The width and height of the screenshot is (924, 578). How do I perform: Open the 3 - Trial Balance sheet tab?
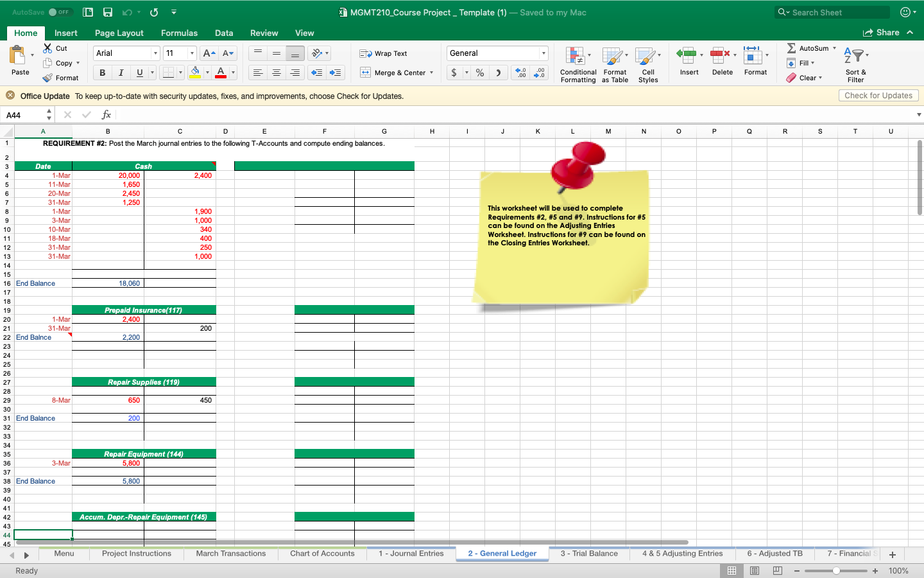588,554
